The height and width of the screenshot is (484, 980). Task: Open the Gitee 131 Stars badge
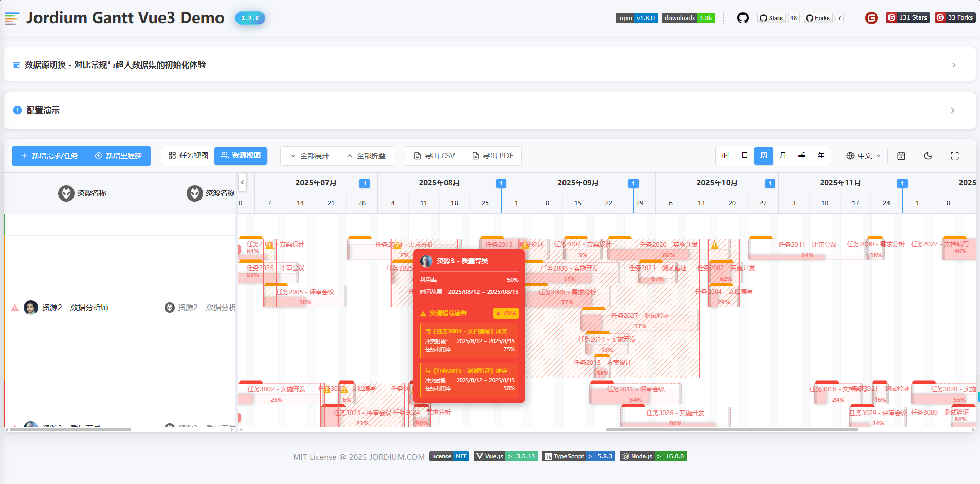pos(908,17)
